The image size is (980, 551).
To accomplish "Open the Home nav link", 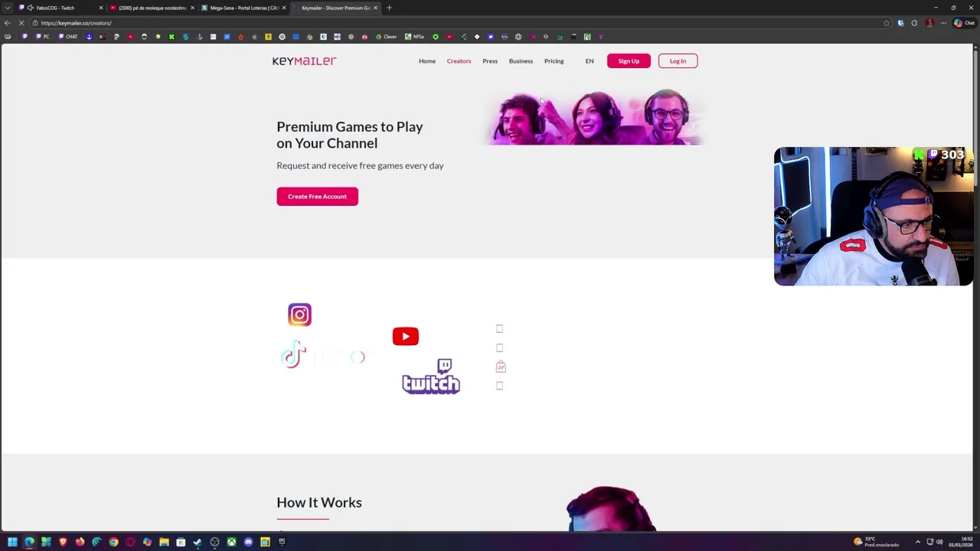I will [x=427, y=61].
